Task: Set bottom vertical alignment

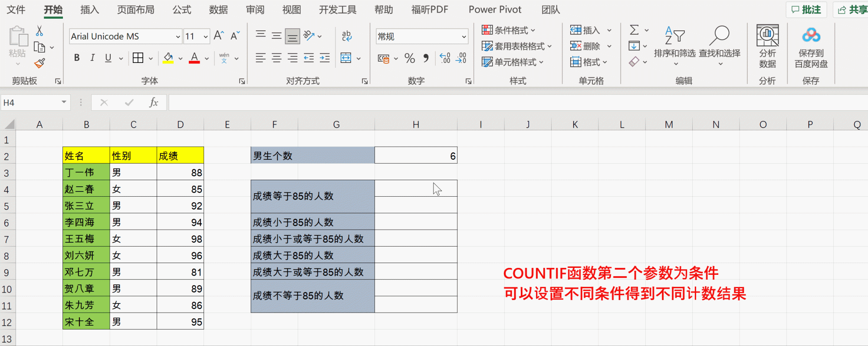Action: pyautogui.click(x=293, y=36)
